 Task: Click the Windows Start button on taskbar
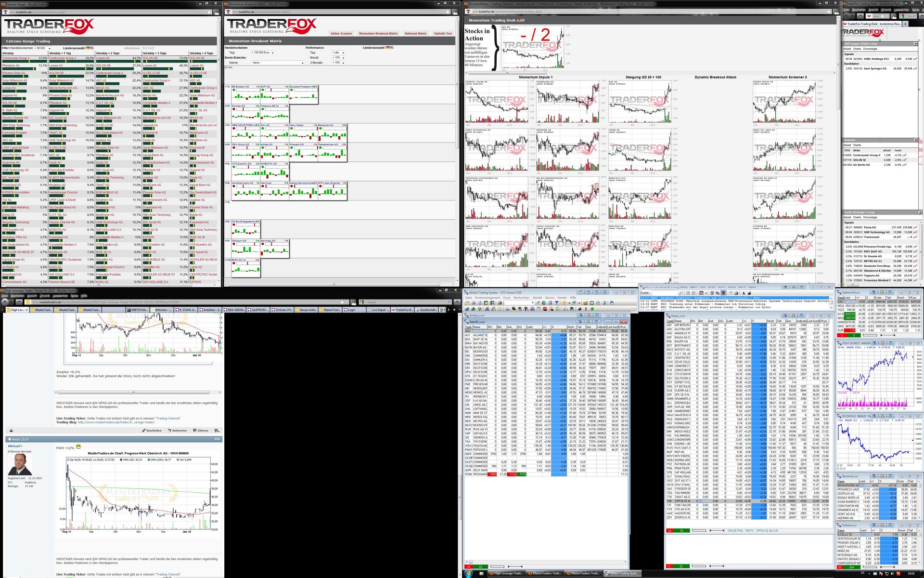point(468,573)
